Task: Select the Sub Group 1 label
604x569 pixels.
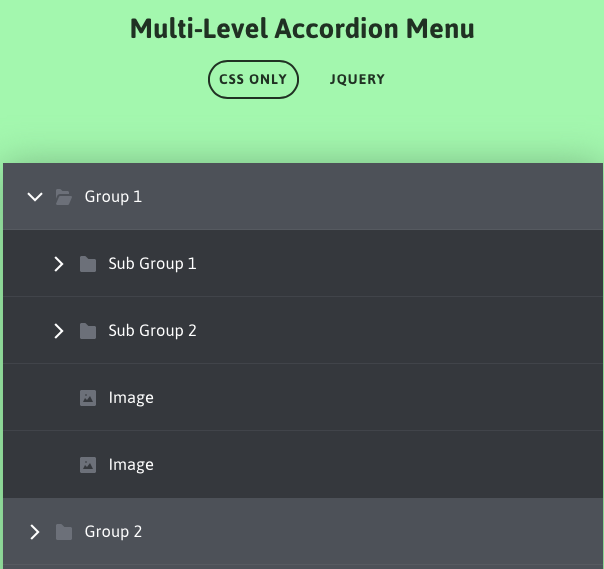Action: coord(152,264)
